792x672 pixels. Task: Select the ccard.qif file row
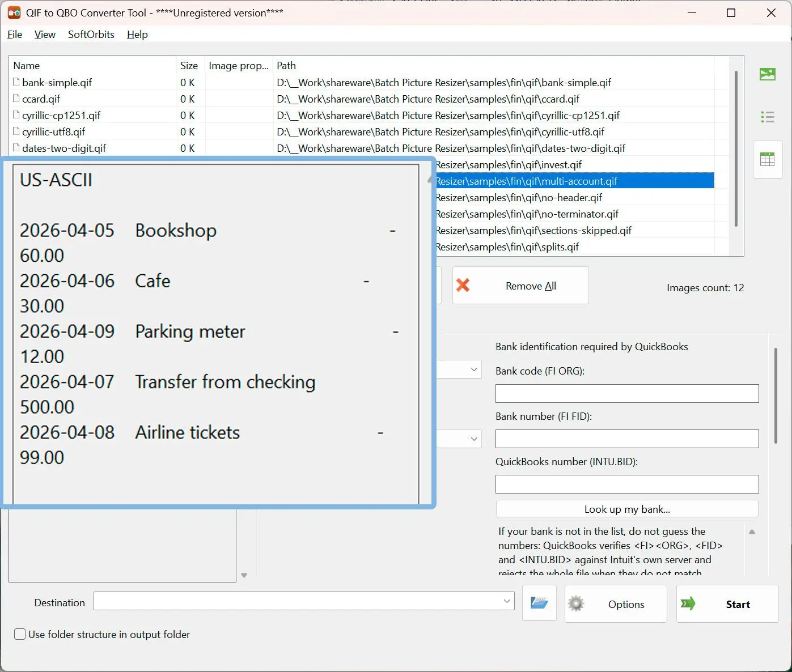(362, 99)
